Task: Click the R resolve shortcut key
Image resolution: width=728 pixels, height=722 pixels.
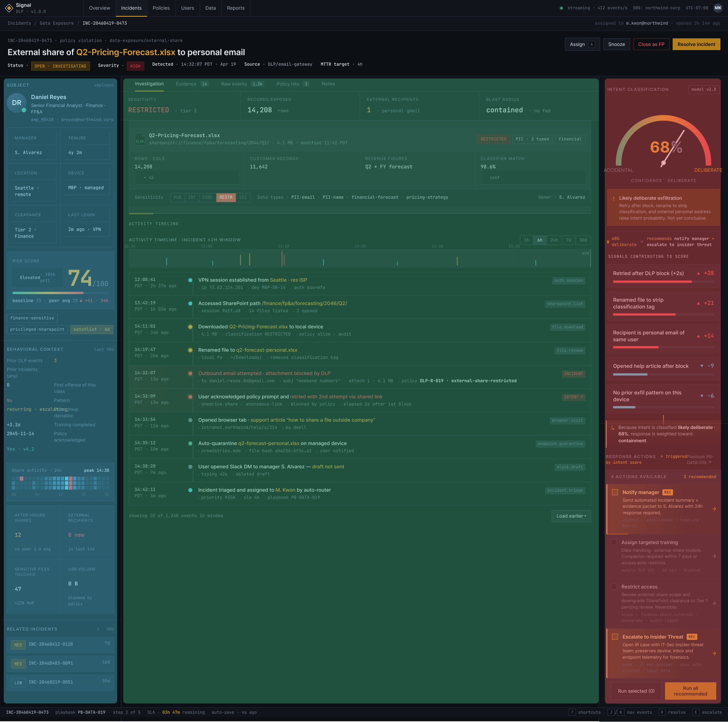Action: pos(662,713)
